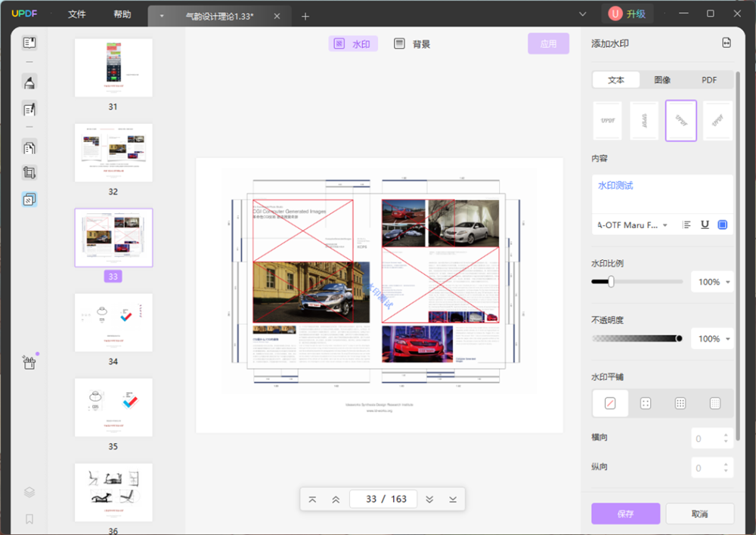The width and height of the screenshot is (756, 535).
Task: Select the highlighter Comment tool
Action: (x=29, y=82)
